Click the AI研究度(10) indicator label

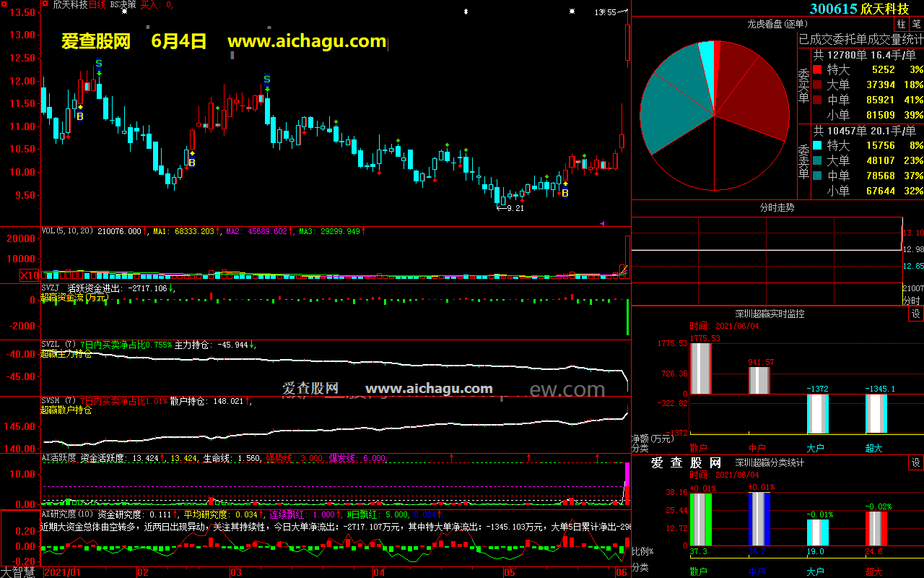click(67, 514)
